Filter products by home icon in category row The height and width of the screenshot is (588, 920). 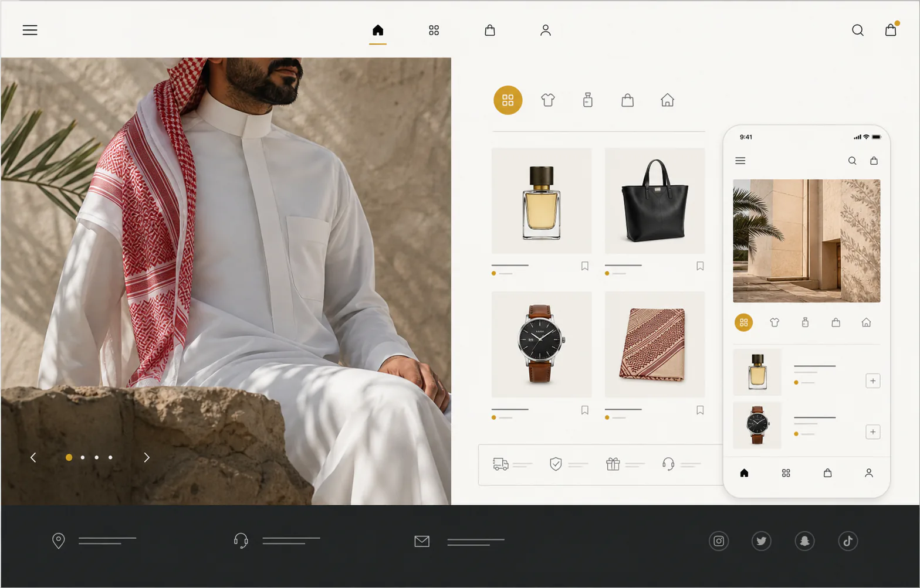[668, 100]
